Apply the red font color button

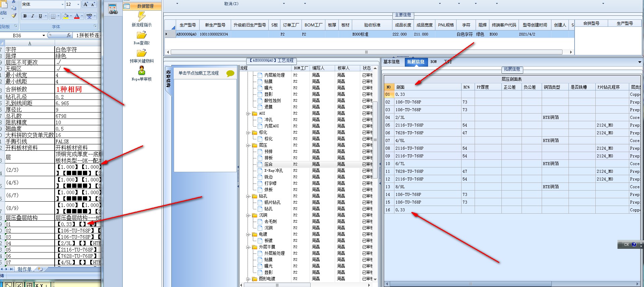77,16
